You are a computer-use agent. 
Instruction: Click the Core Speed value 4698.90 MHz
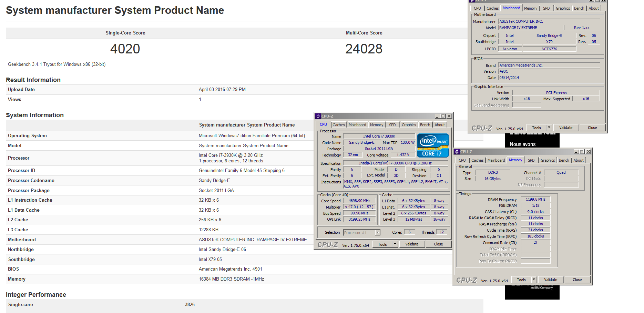(x=359, y=201)
